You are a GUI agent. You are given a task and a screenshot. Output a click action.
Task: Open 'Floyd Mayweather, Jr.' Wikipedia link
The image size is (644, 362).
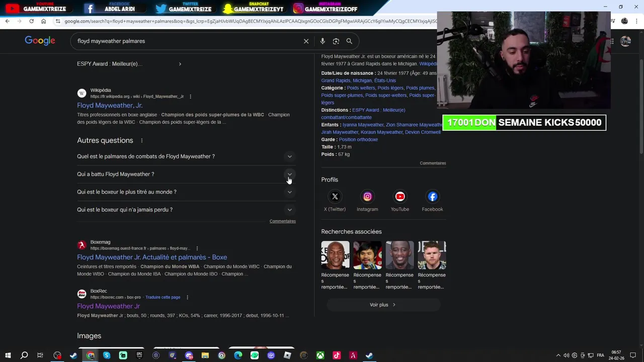coord(110,105)
